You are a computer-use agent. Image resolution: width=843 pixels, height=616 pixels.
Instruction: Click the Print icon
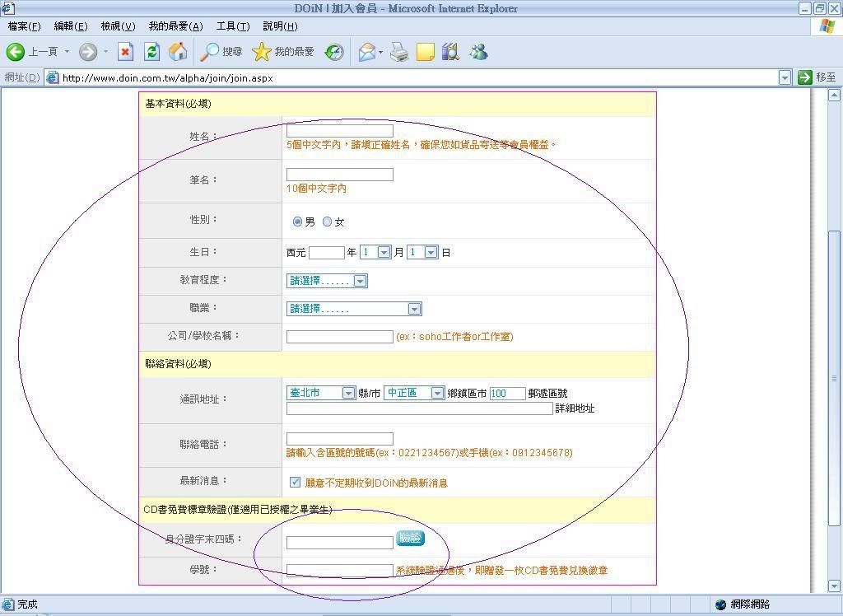click(399, 52)
